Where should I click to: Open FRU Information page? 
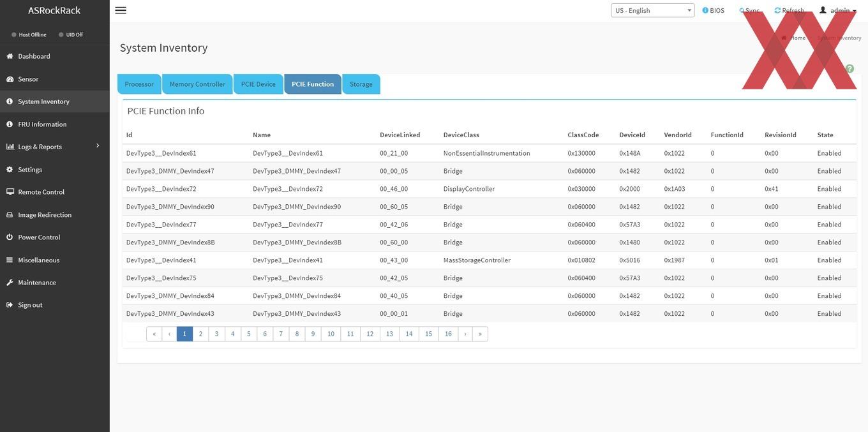pyautogui.click(x=42, y=124)
